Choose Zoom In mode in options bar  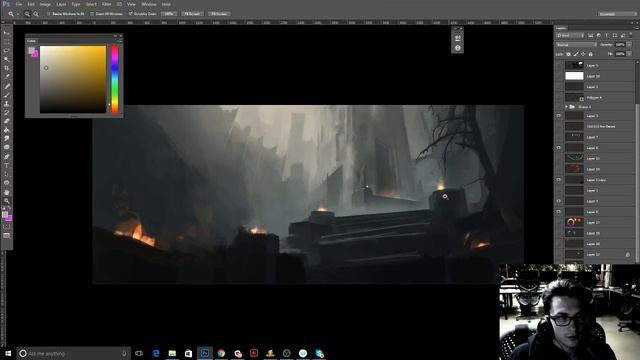point(27,14)
